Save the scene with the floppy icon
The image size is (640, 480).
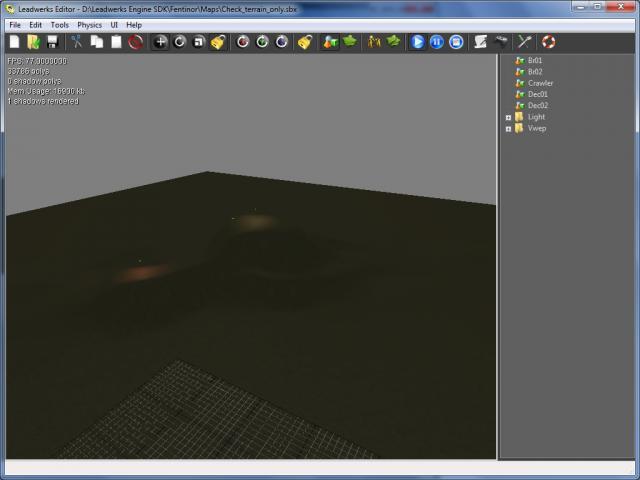tap(51, 42)
